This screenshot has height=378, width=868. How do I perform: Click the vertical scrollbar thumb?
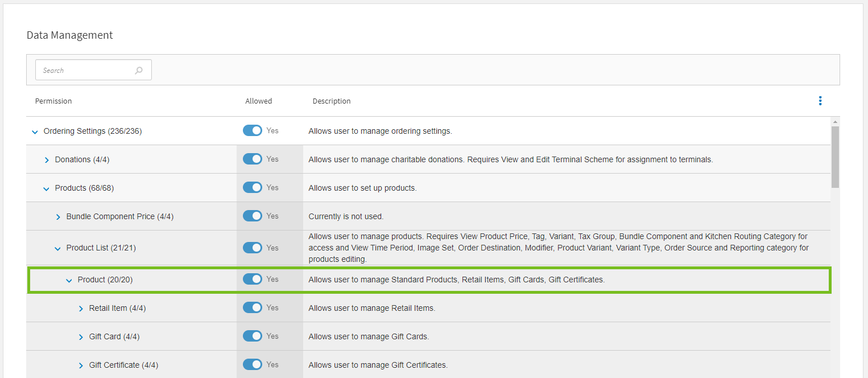[835, 157]
